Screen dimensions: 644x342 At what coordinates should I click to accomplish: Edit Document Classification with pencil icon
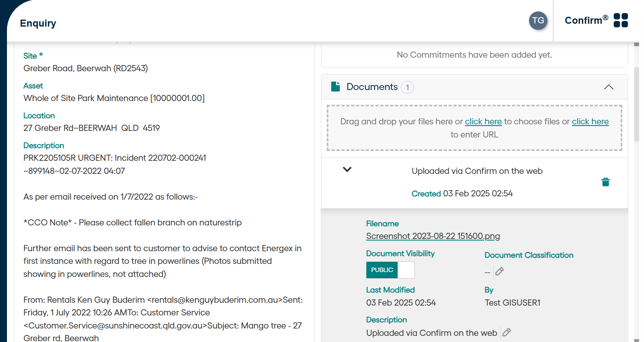point(499,272)
